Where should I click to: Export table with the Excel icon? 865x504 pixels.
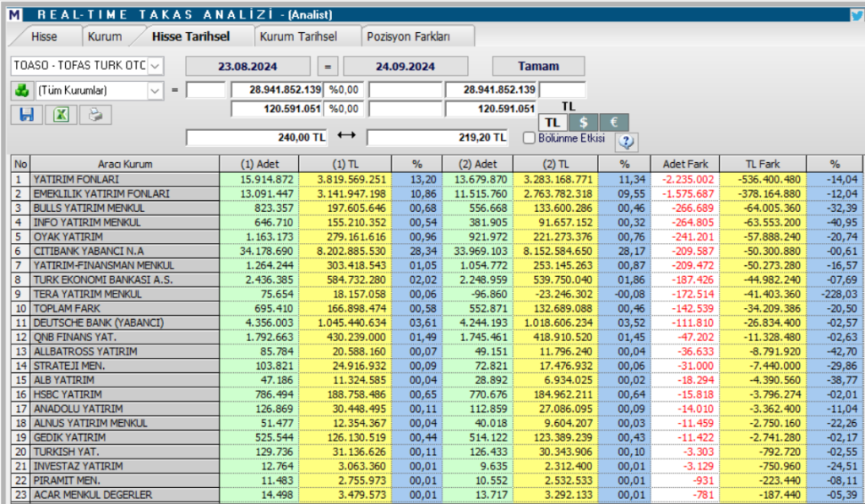[61, 115]
